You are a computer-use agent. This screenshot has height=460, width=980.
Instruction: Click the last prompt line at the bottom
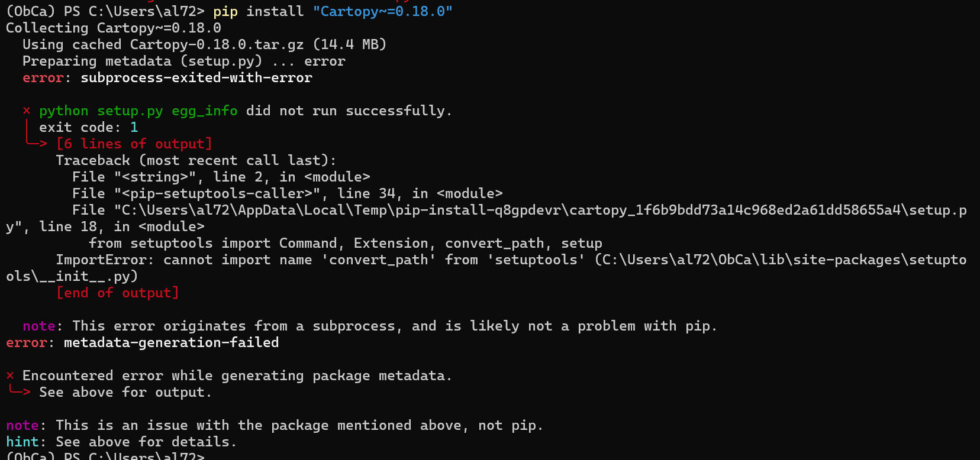pyautogui.click(x=105, y=456)
